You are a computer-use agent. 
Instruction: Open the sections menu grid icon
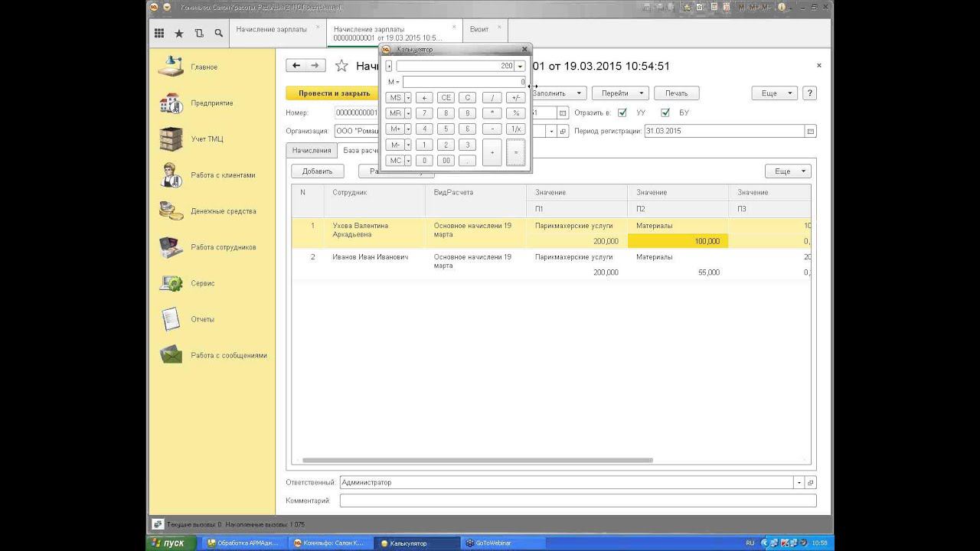click(159, 34)
